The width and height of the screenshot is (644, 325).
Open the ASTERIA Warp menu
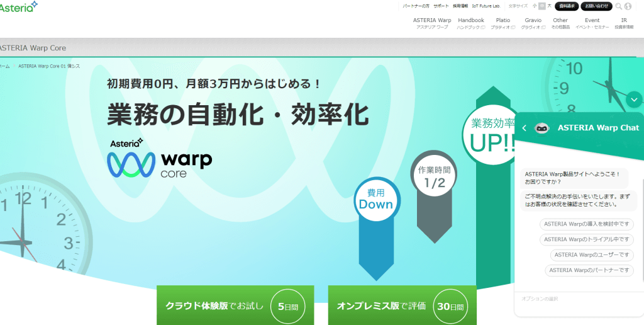[x=432, y=23]
